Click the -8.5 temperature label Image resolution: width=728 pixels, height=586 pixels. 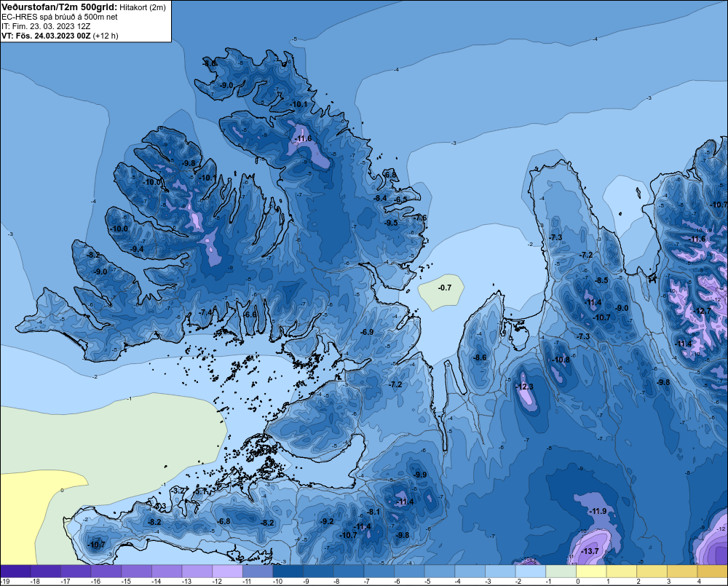click(601, 280)
